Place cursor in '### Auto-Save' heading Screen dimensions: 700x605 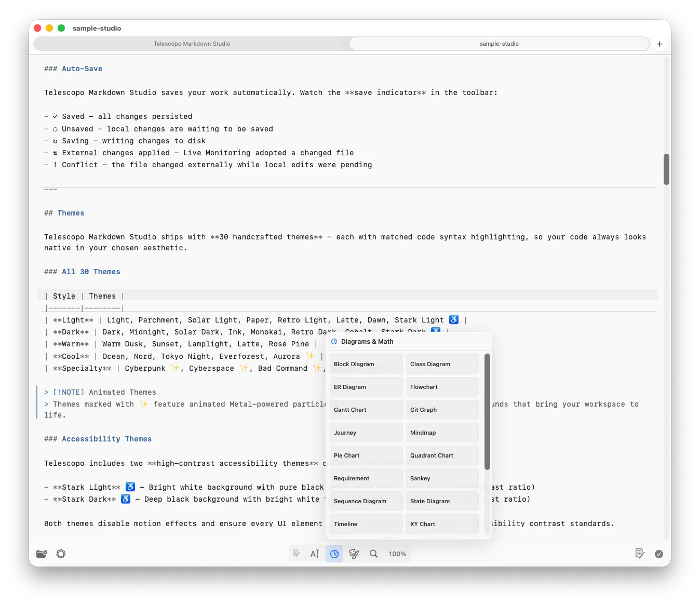pos(73,69)
